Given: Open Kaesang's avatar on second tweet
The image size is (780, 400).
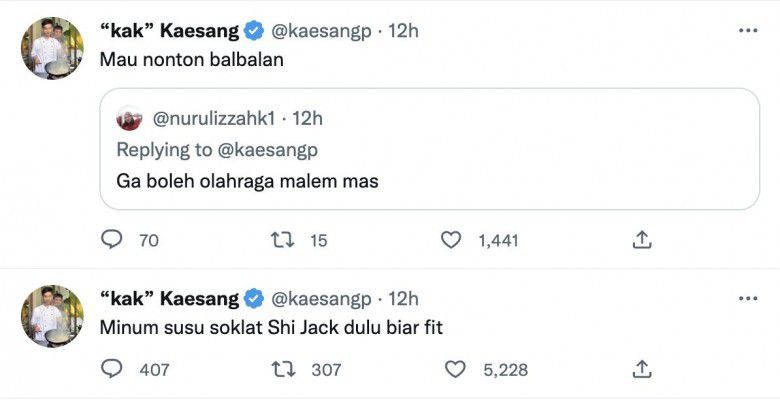Looking at the screenshot, I should 52,316.
